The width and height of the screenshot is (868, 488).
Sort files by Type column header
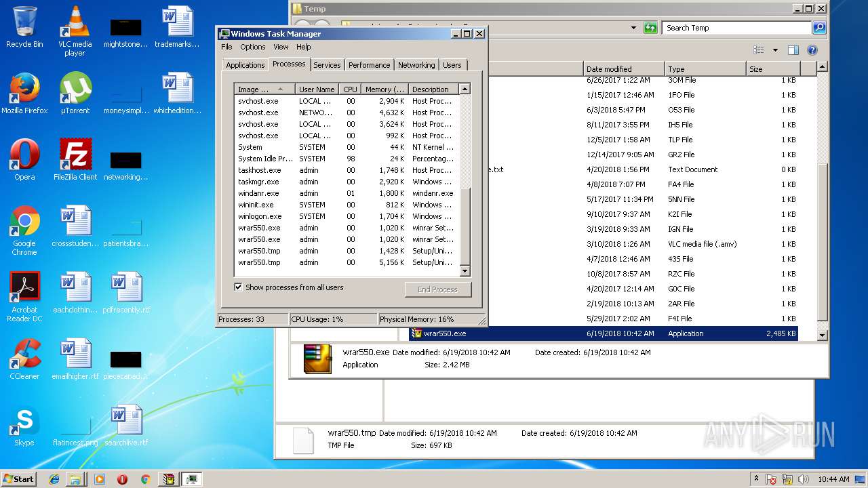click(x=706, y=69)
